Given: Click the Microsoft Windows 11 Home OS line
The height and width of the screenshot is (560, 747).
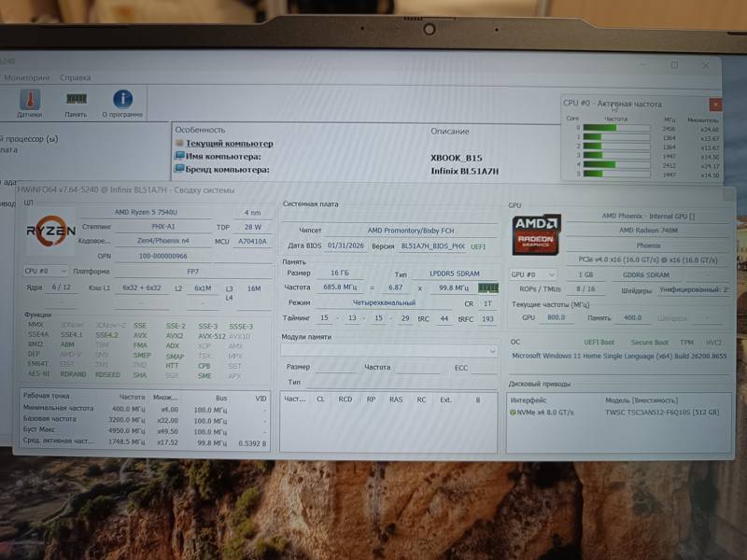Looking at the screenshot, I should pyautogui.click(x=619, y=357).
